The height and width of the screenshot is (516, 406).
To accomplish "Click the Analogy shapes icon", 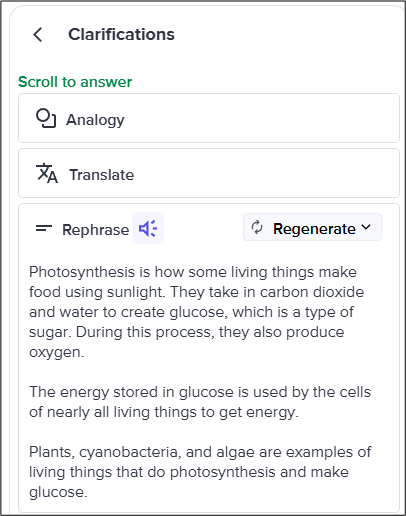I will coord(46,118).
